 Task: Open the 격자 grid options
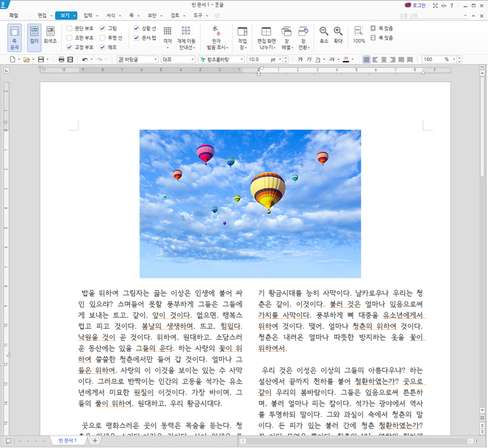tap(167, 38)
